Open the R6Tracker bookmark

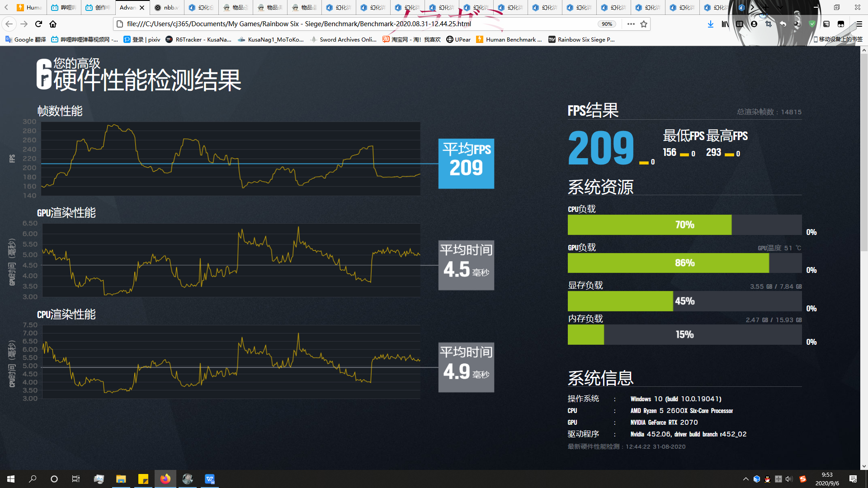click(198, 39)
